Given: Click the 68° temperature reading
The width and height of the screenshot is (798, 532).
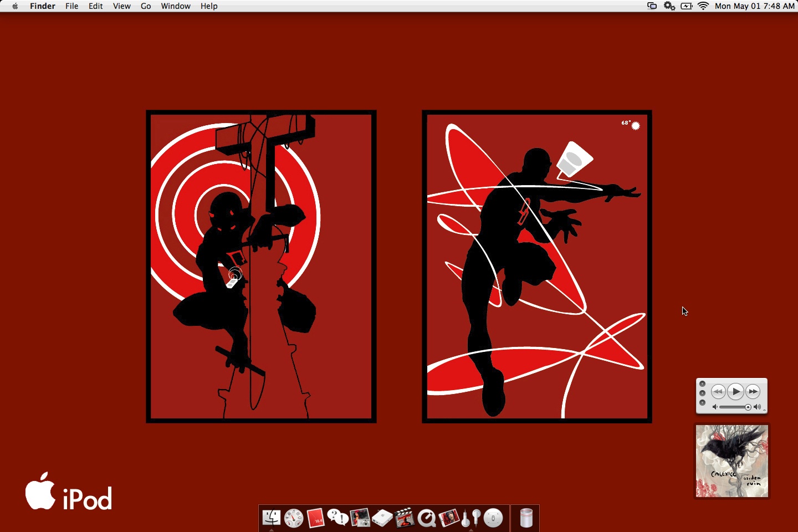Looking at the screenshot, I should pos(626,123).
